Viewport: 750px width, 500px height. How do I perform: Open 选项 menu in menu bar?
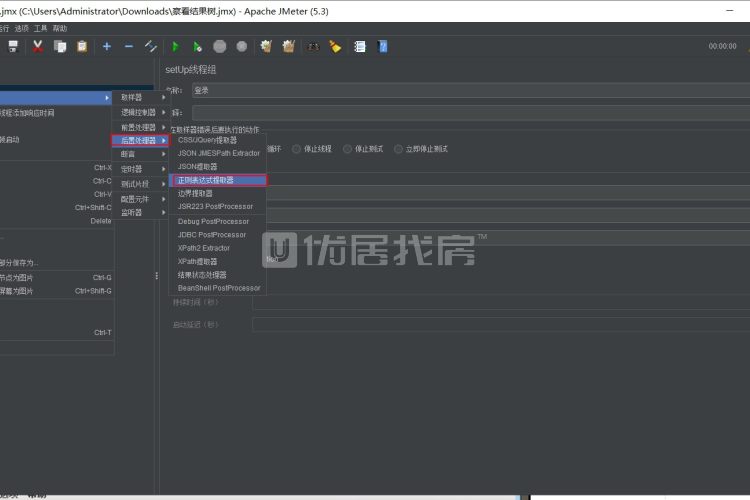22,28
